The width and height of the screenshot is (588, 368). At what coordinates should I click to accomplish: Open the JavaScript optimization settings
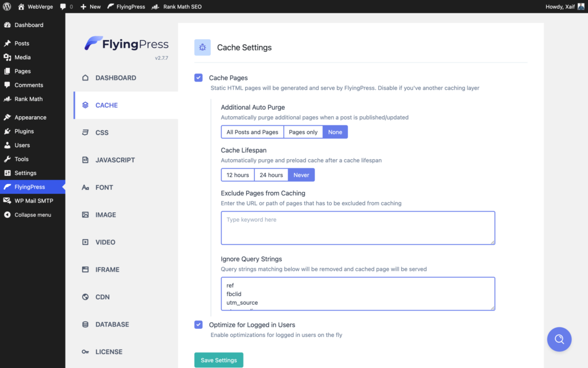click(x=116, y=160)
